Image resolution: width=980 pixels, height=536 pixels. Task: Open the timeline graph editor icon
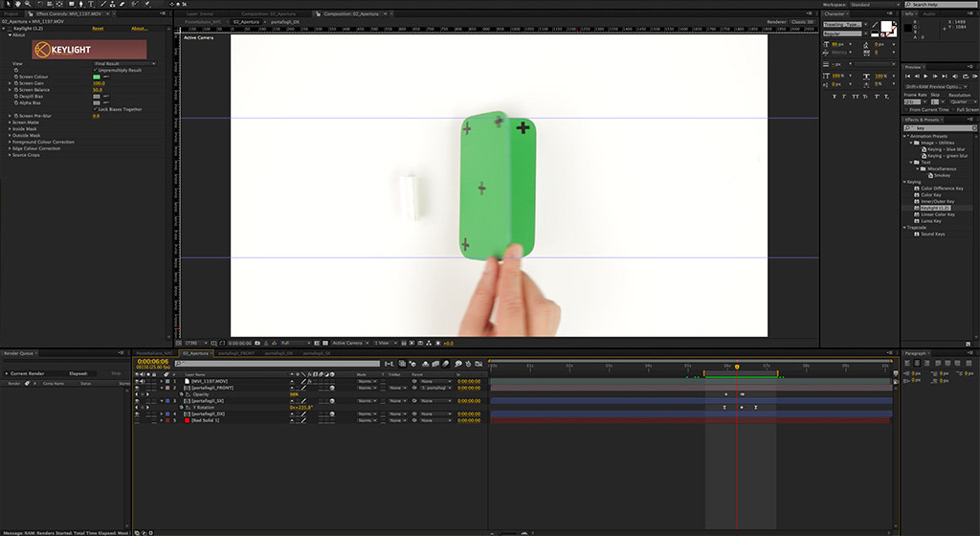coord(479,363)
